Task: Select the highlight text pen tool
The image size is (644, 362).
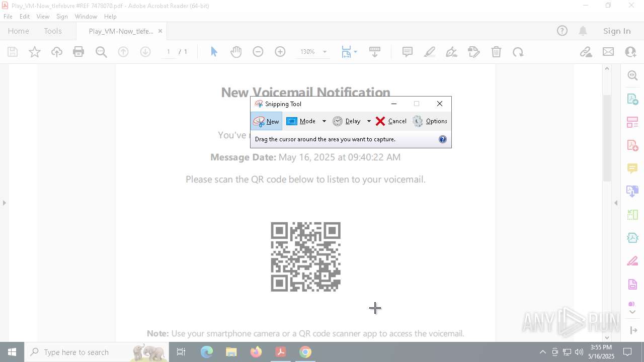Action: coord(430,52)
